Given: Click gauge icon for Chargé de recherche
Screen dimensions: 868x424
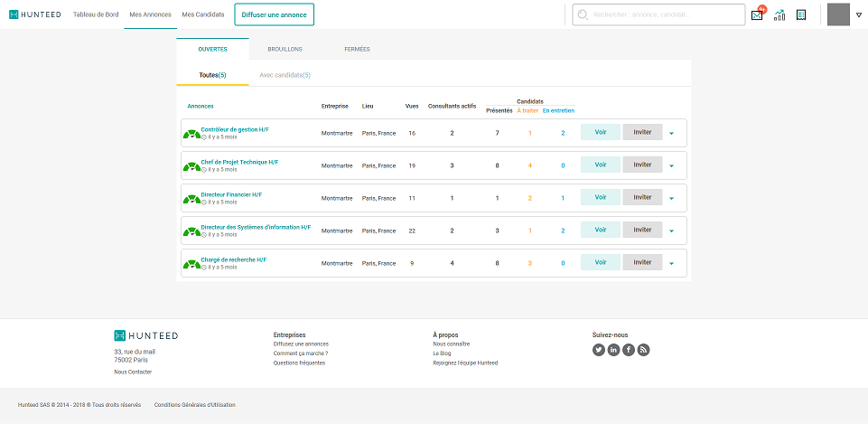Looking at the screenshot, I should click(x=191, y=264).
